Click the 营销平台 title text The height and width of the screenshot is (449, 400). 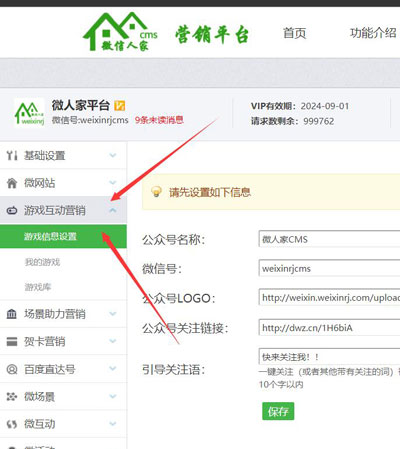212,34
